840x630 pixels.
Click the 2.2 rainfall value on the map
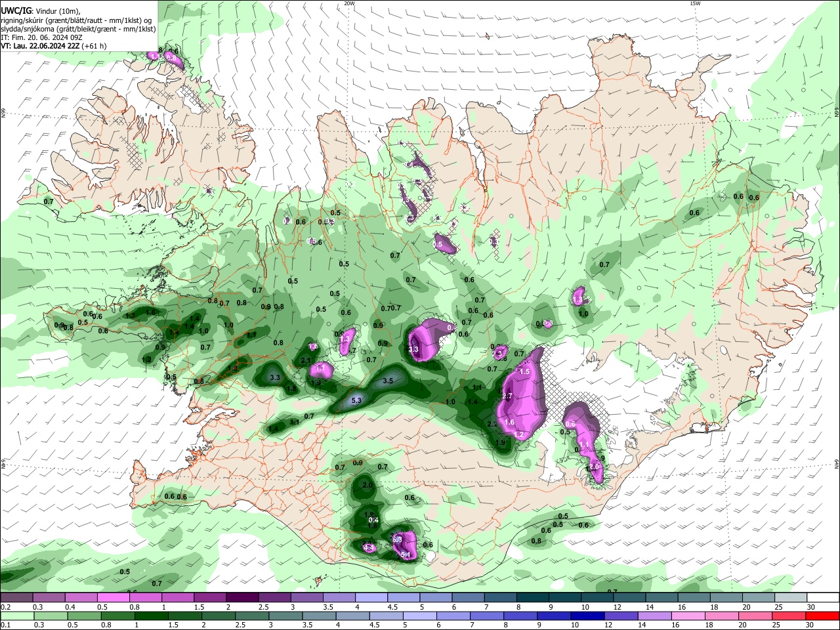click(493, 424)
